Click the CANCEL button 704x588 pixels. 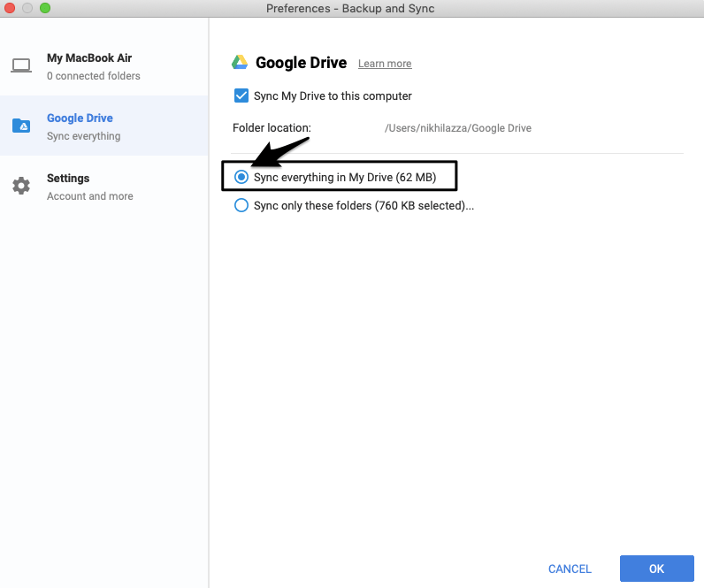570,569
